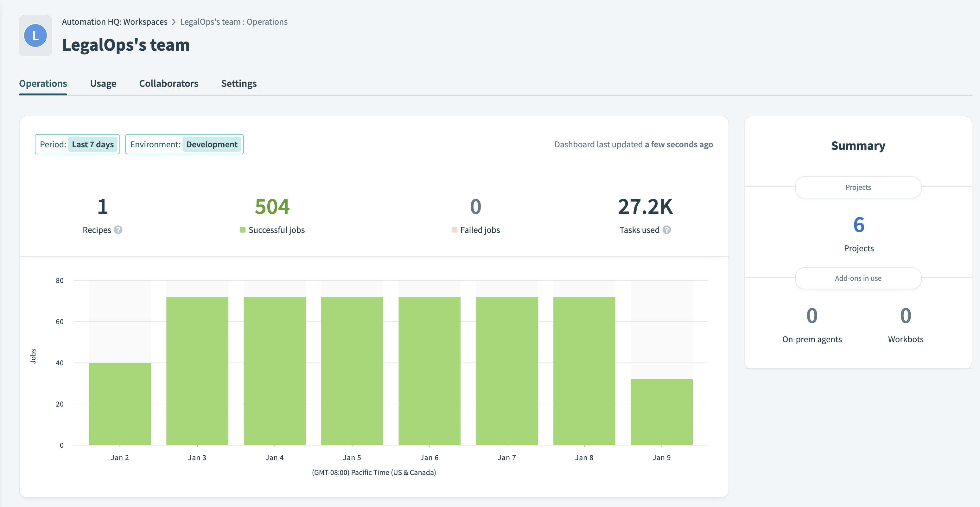Click the 504 successful jobs number
Viewport: 980px width, 507px height.
[272, 207]
